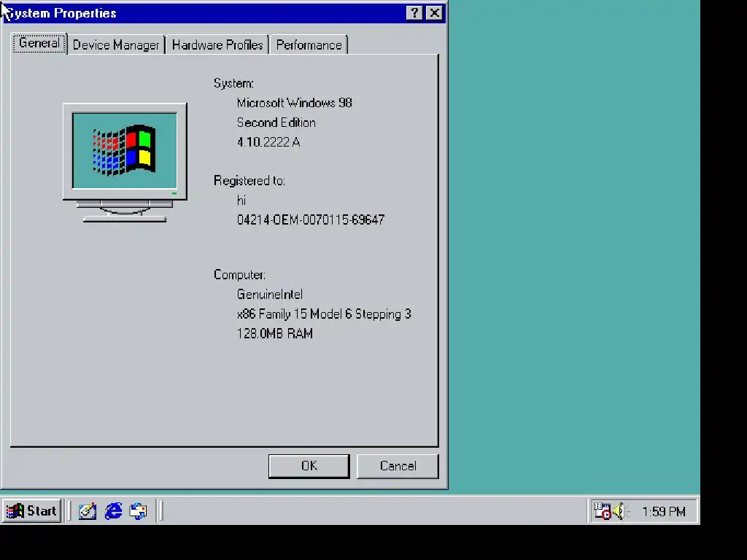This screenshot has height=560, width=747.
Task: Click the Show Desktop quick launch icon
Action: click(x=88, y=511)
